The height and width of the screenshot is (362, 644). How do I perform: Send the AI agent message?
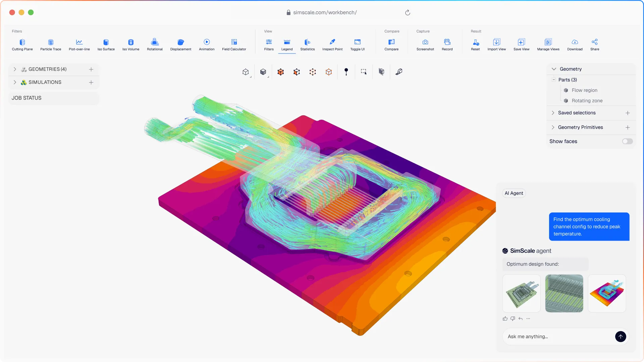621,337
